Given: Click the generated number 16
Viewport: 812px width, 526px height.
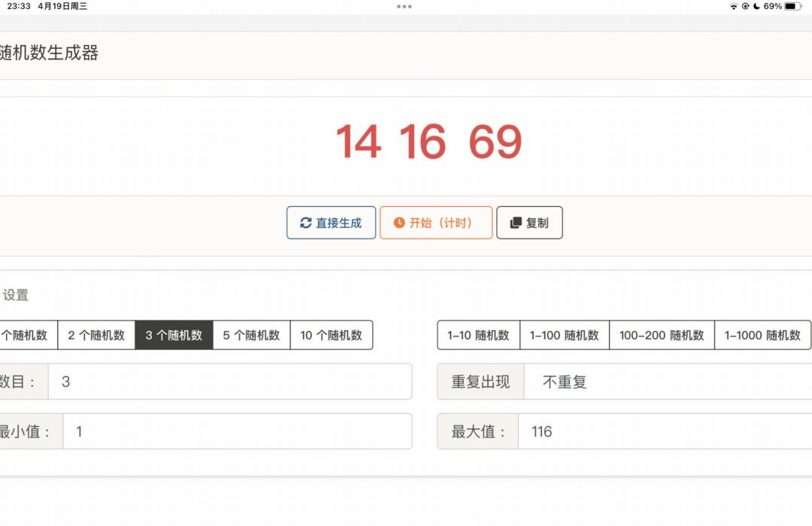Looking at the screenshot, I should click(423, 141).
